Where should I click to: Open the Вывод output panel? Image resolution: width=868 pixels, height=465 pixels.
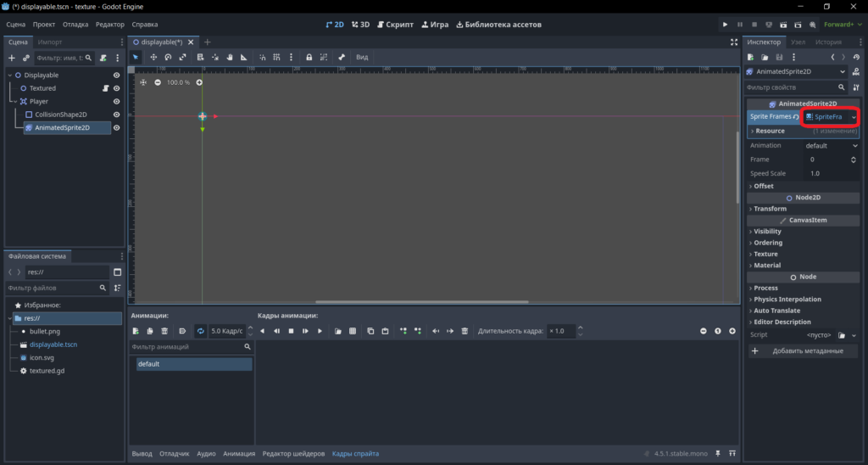[142, 454]
